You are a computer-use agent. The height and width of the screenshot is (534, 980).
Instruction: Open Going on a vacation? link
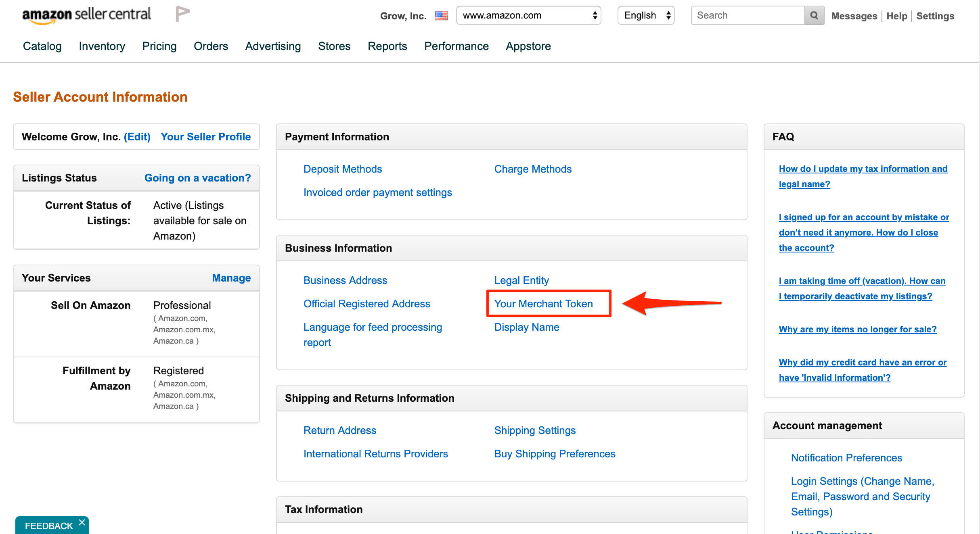click(x=197, y=178)
